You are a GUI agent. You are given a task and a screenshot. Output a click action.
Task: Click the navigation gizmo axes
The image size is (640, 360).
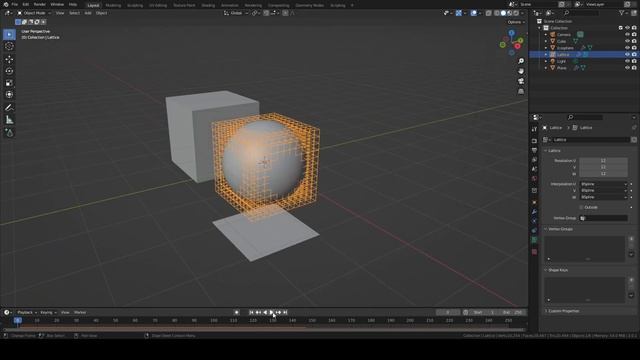pyautogui.click(x=511, y=42)
